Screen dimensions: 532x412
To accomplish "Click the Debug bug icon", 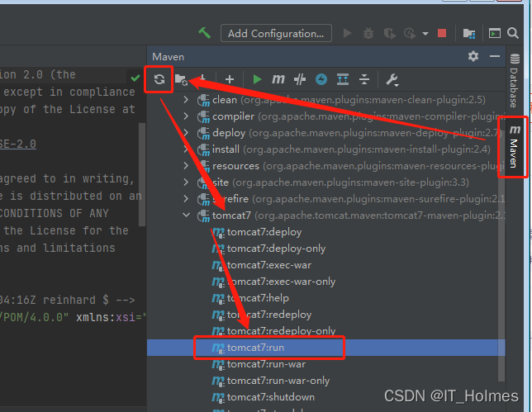I will (368, 33).
